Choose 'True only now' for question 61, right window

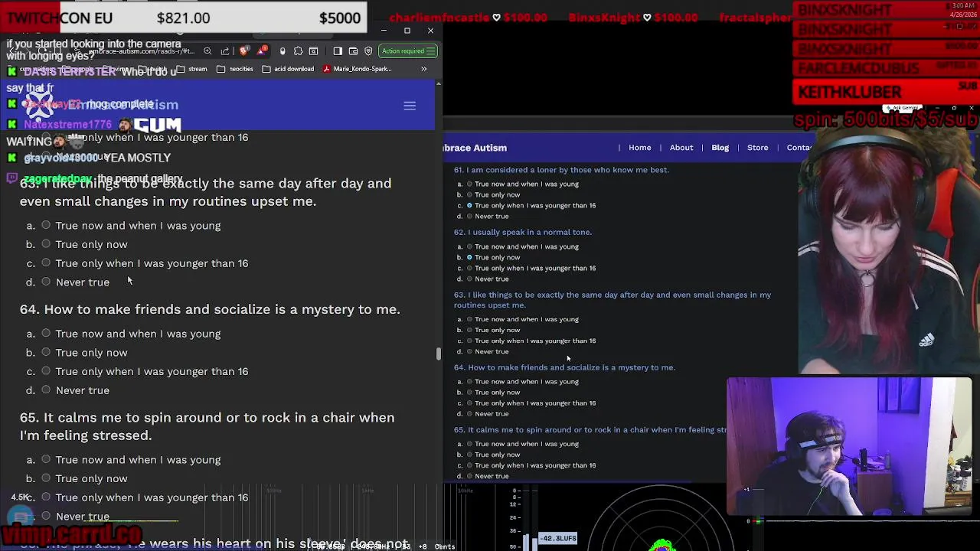(469, 194)
